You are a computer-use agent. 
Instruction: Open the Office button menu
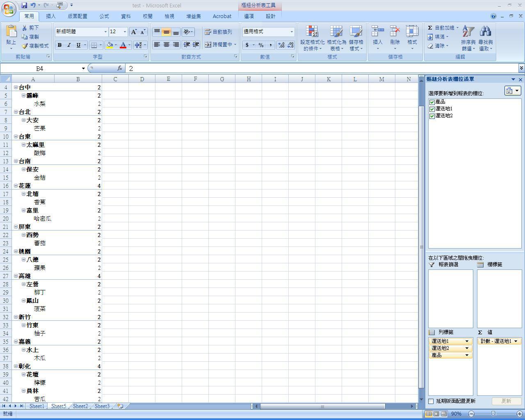click(x=9, y=9)
